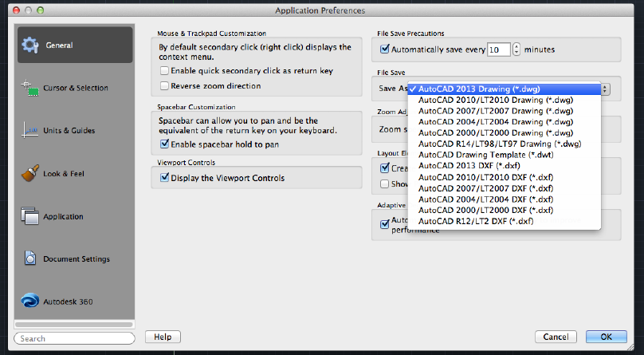Enable Reverse zoom direction checkbox

(164, 86)
